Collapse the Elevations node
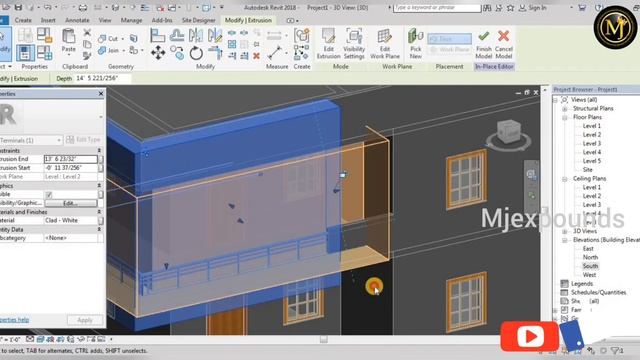 tap(565, 240)
